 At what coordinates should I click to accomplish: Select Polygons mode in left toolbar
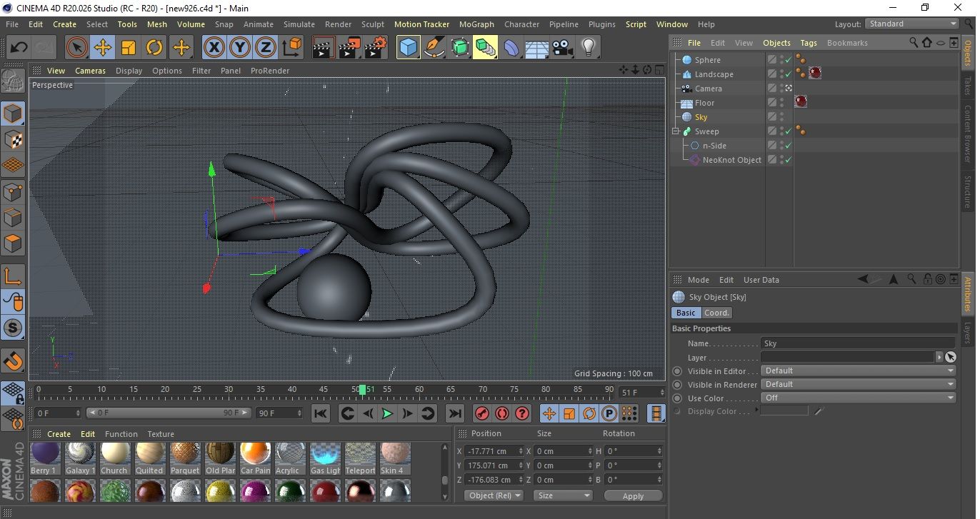coord(13,243)
